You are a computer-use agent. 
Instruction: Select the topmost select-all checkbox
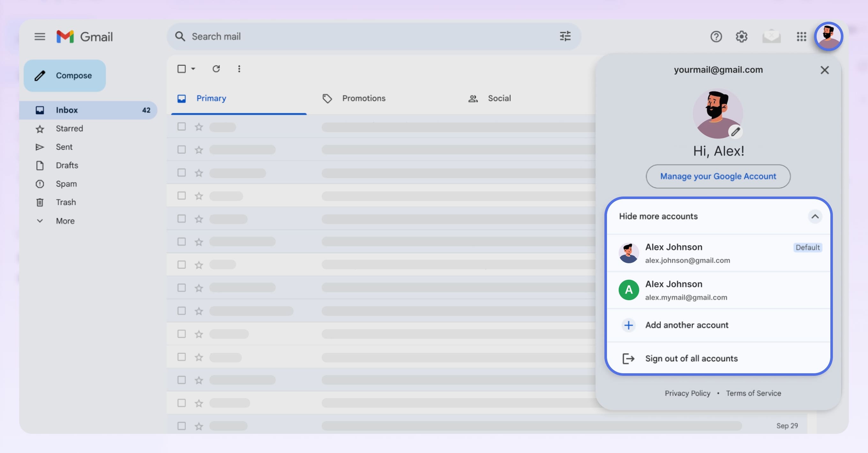(x=181, y=69)
